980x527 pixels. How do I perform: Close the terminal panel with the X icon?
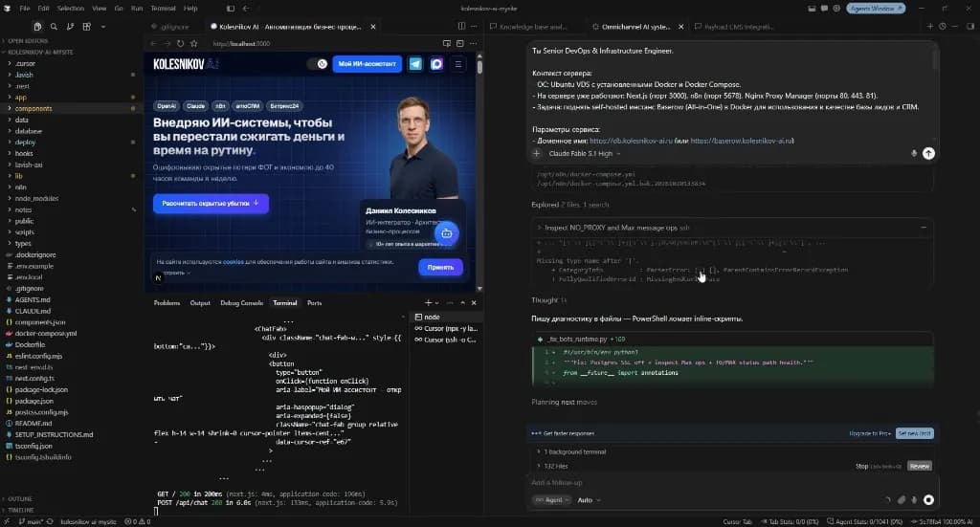[474, 303]
